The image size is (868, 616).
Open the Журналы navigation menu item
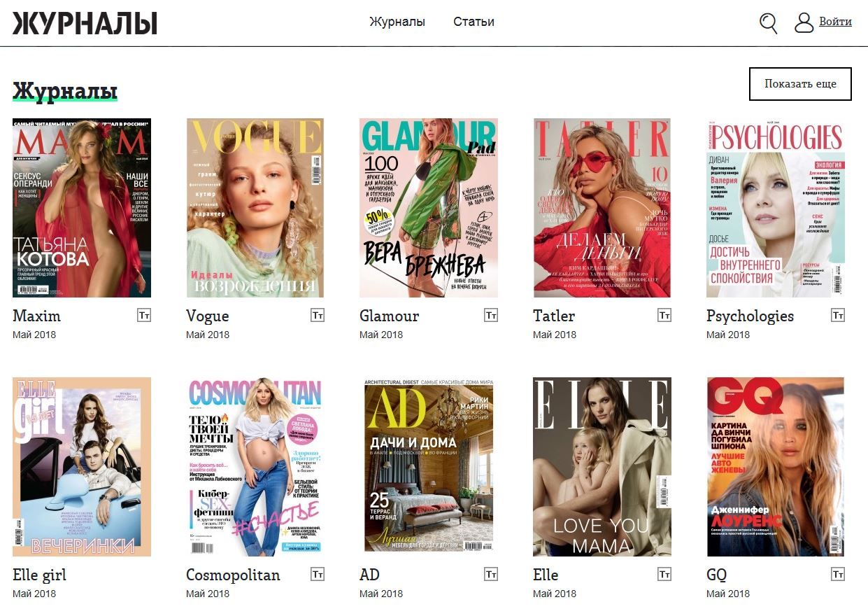[x=397, y=22]
